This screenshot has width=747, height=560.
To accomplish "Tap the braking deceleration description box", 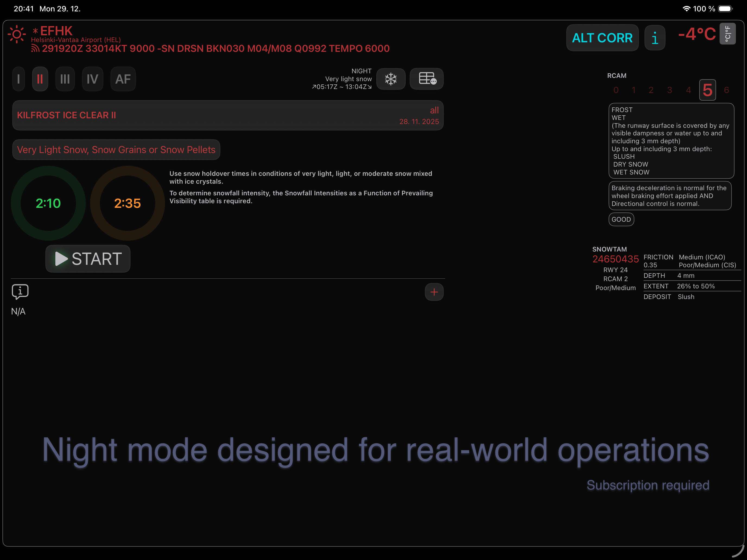I will [x=670, y=196].
